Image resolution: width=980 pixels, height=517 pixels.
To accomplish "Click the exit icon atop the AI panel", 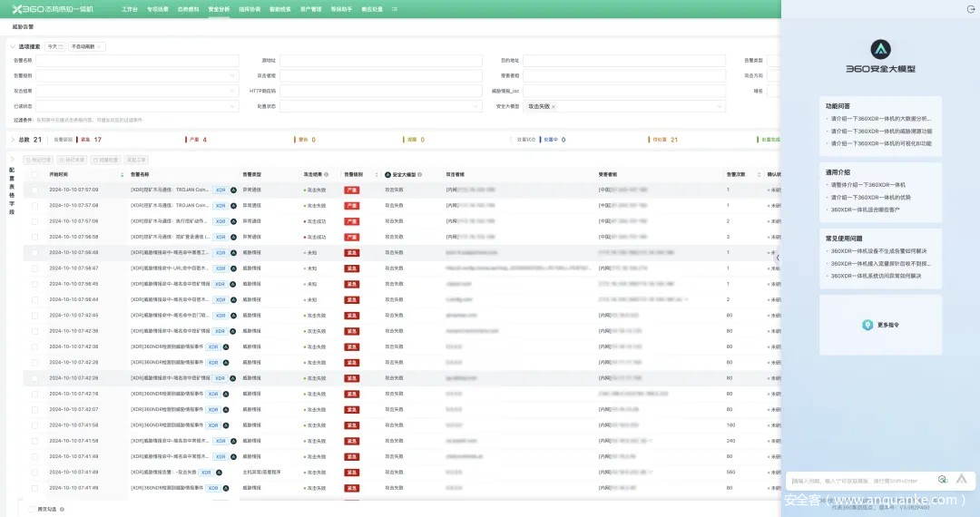I will [971, 9].
